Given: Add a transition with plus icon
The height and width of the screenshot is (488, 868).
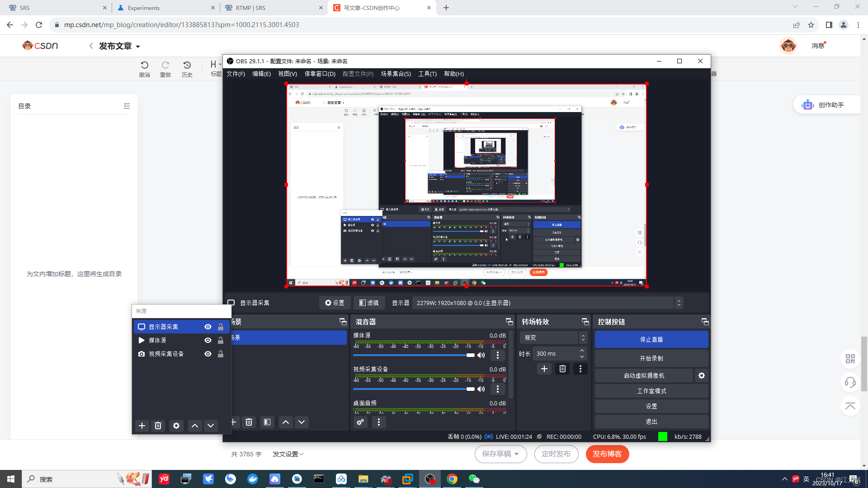Looking at the screenshot, I should (x=544, y=369).
